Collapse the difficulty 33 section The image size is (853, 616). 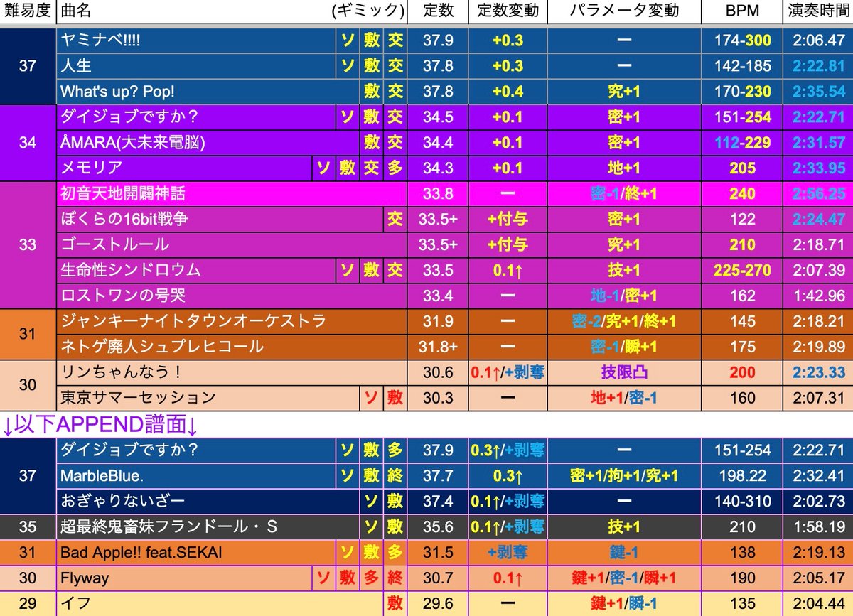tap(26, 245)
